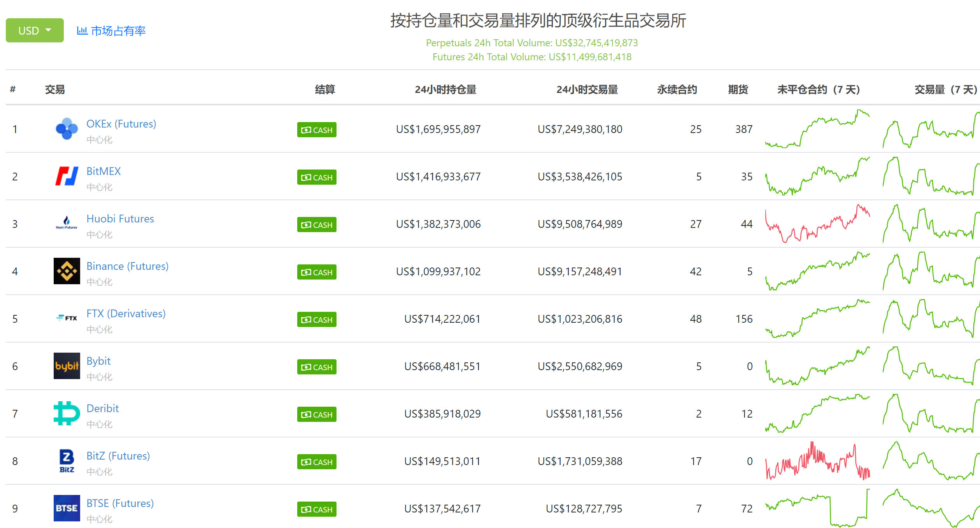Click the Binance diamond logo

[x=67, y=271]
